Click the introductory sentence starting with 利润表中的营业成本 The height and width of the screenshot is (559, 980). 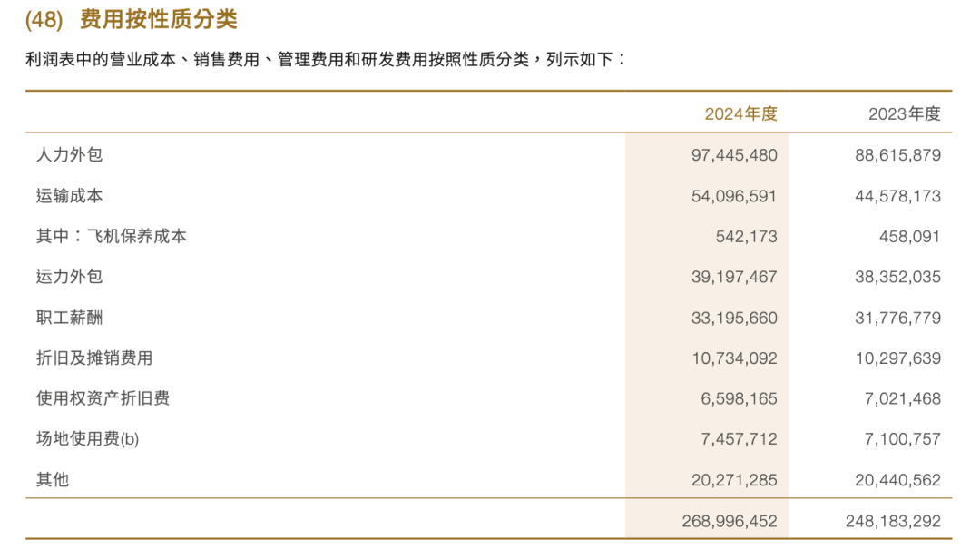[327, 60]
